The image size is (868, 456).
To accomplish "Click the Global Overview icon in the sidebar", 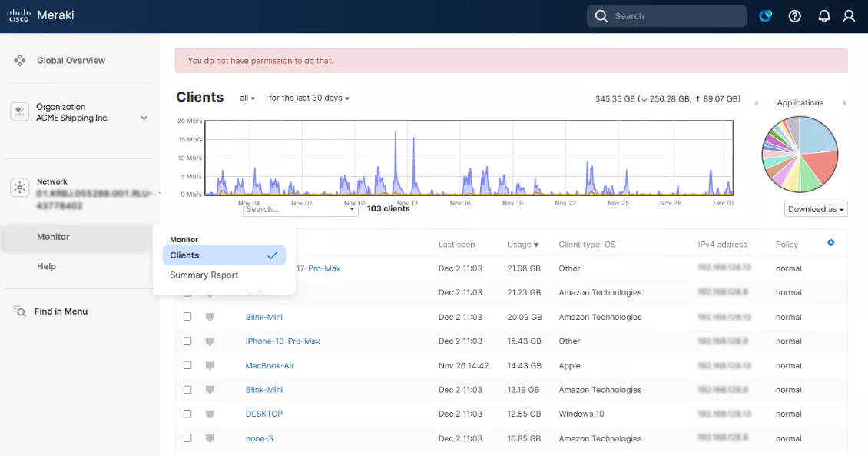I will pyautogui.click(x=19, y=60).
